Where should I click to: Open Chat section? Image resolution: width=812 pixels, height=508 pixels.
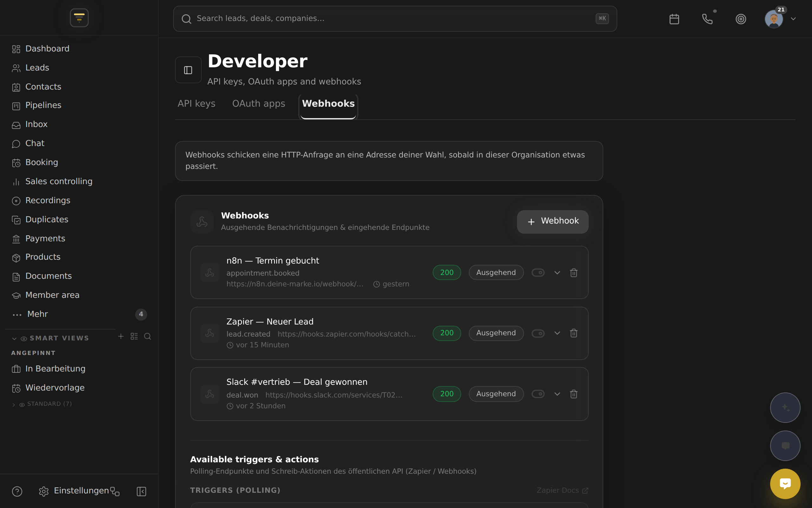(x=79, y=144)
